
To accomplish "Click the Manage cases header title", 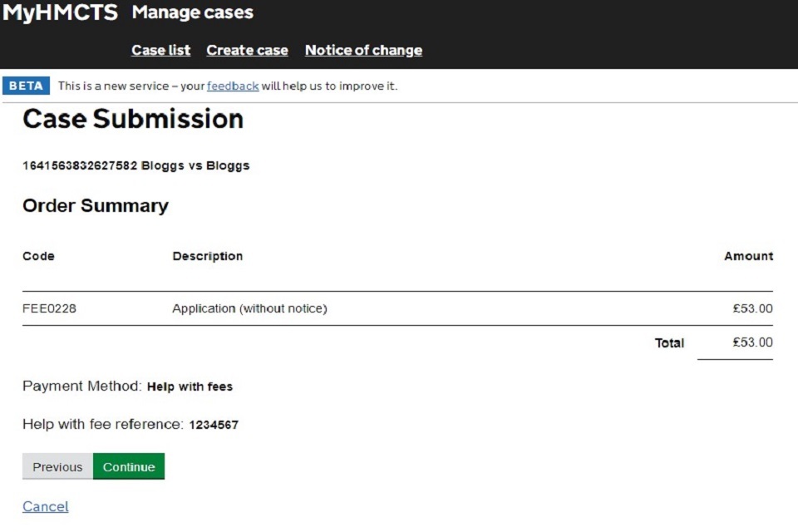I will (192, 13).
